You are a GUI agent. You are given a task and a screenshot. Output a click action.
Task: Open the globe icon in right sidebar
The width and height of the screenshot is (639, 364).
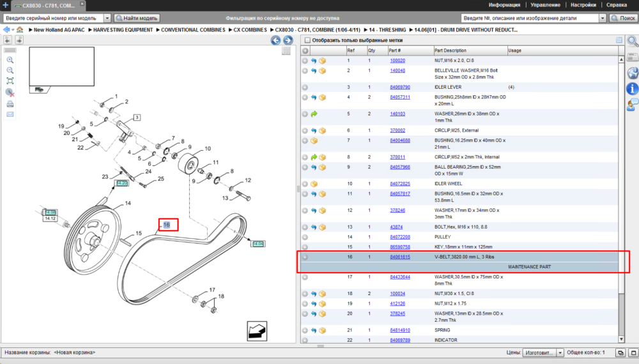coord(633,73)
